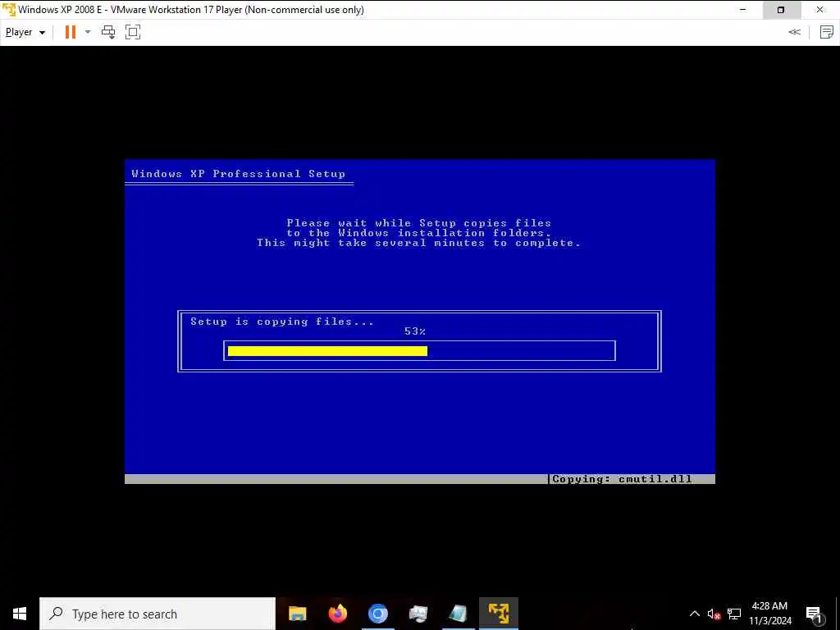The width and height of the screenshot is (840, 630).
Task: Open the notification center icon
Action: click(814, 614)
